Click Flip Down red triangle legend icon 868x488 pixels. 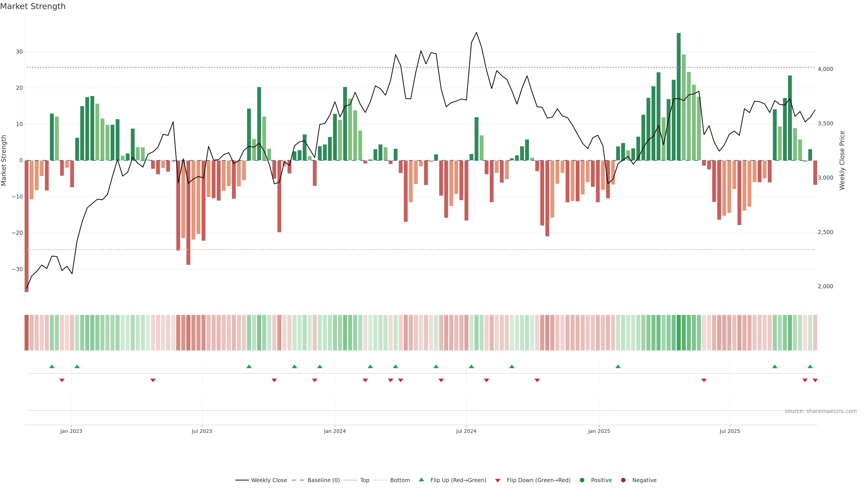(x=498, y=481)
